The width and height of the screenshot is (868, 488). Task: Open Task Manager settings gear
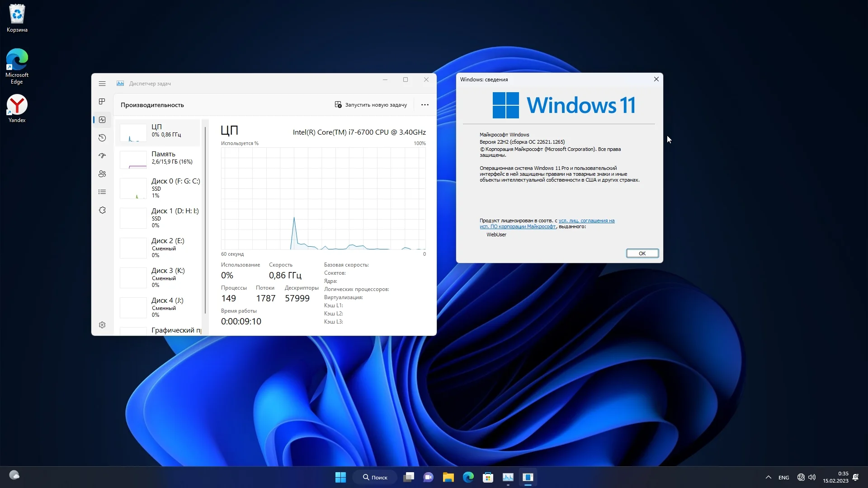(102, 325)
